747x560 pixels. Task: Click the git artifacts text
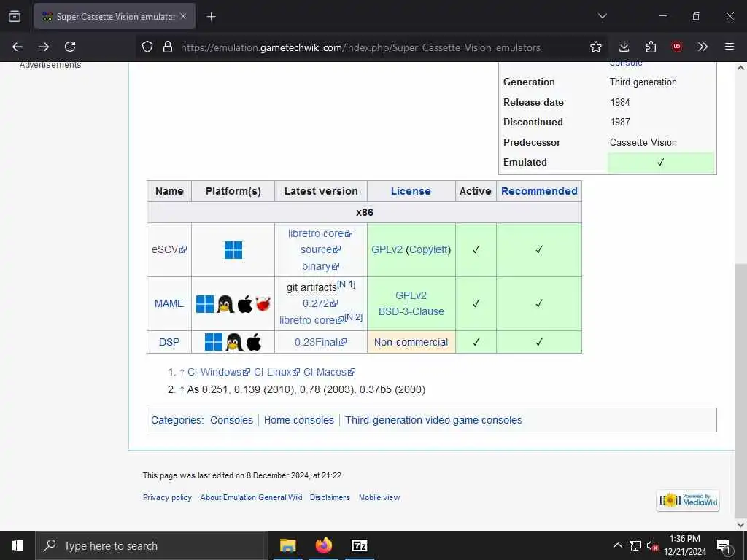point(311,287)
